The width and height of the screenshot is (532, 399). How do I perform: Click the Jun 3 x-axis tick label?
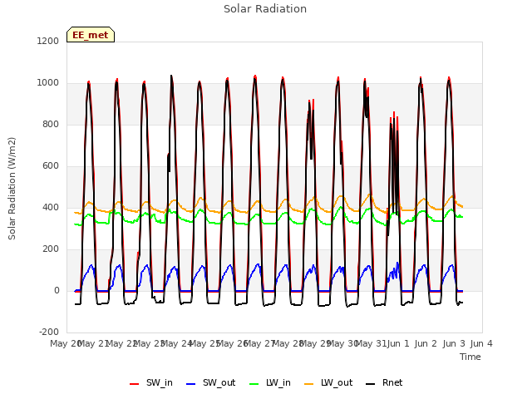click(454, 343)
